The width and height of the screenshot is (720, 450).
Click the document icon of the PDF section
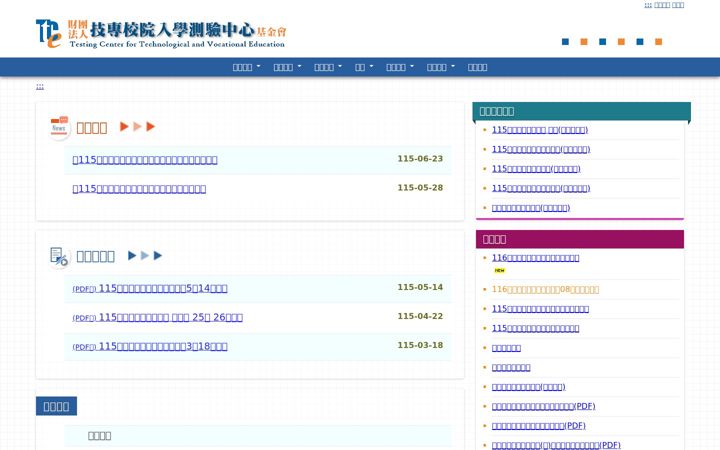tap(59, 256)
